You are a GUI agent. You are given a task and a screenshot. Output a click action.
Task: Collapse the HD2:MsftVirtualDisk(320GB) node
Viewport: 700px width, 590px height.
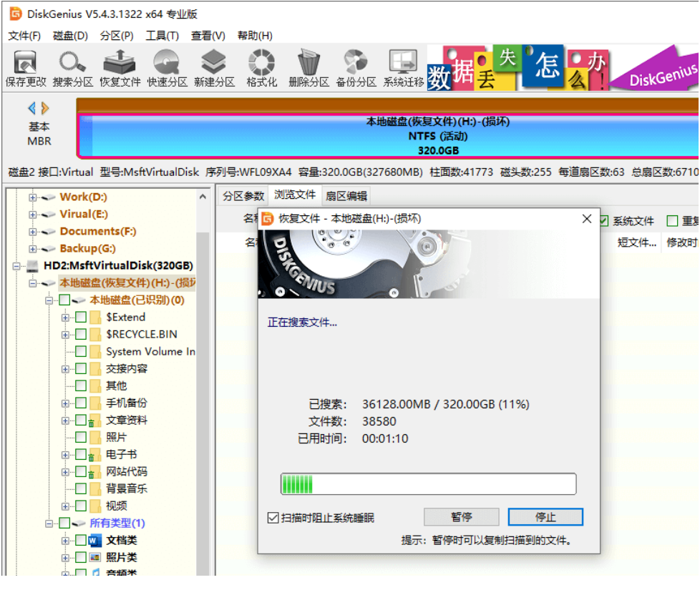point(16,266)
